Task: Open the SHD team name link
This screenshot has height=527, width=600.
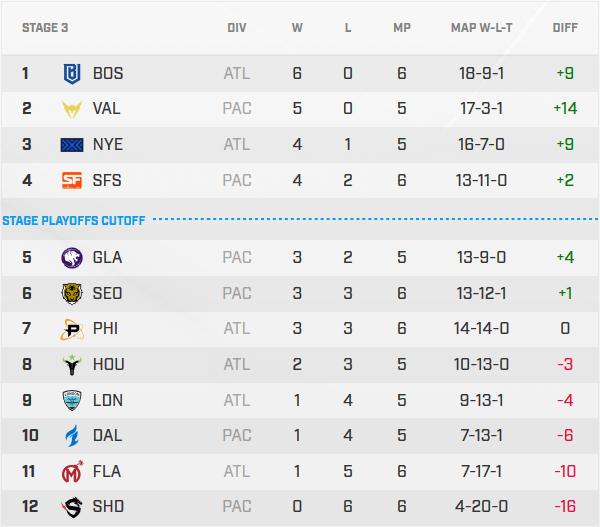Action: pyautogui.click(x=108, y=506)
